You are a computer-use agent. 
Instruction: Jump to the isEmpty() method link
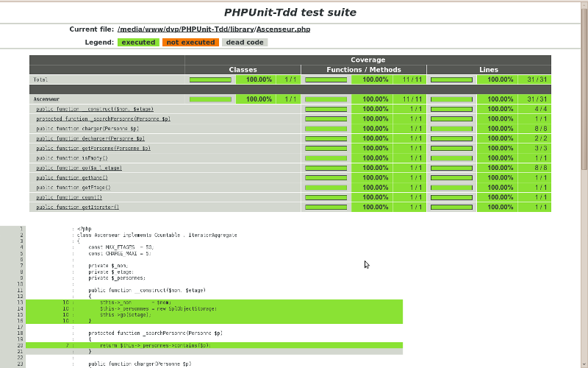point(72,158)
